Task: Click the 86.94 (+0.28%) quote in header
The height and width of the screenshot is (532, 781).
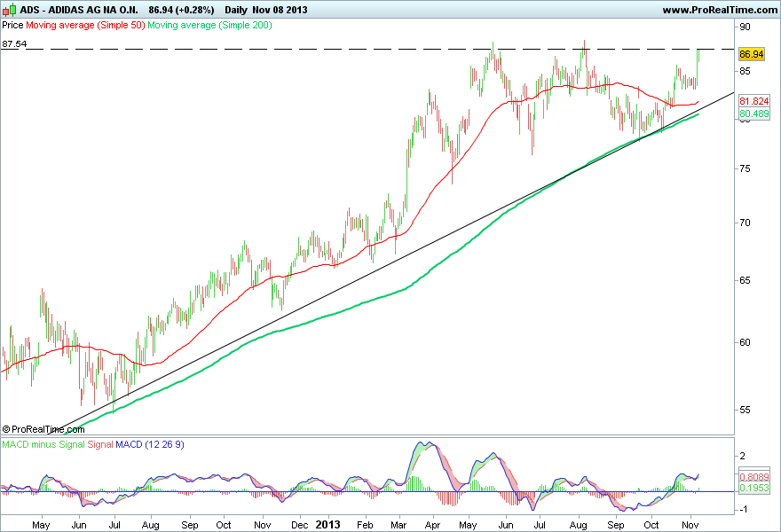Action: (x=181, y=10)
